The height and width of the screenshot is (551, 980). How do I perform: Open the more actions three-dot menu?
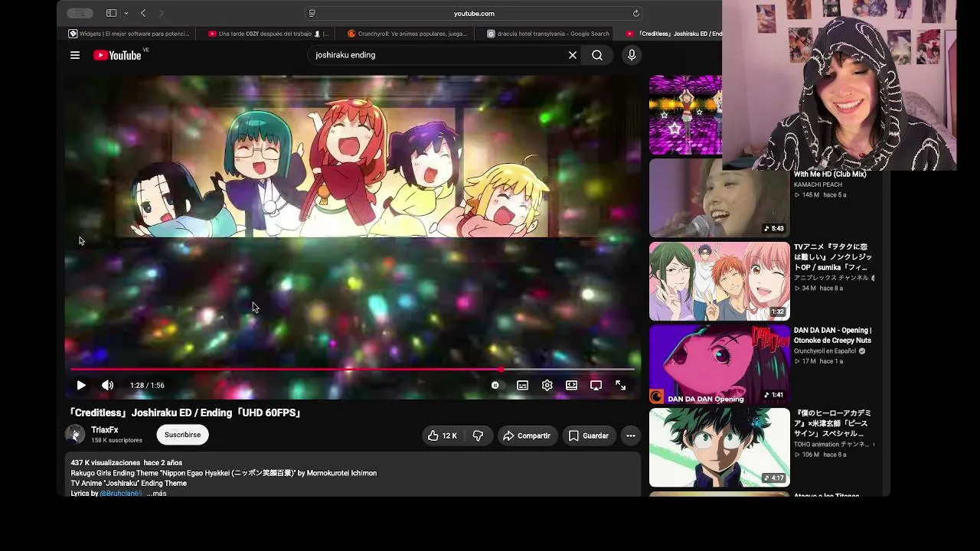pos(631,435)
